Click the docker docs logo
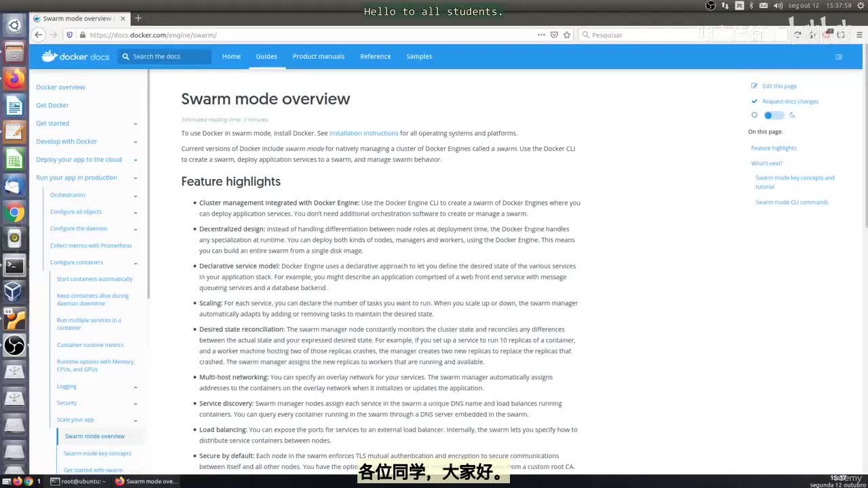The width and height of the screenshot is (868, 488). 75,56
